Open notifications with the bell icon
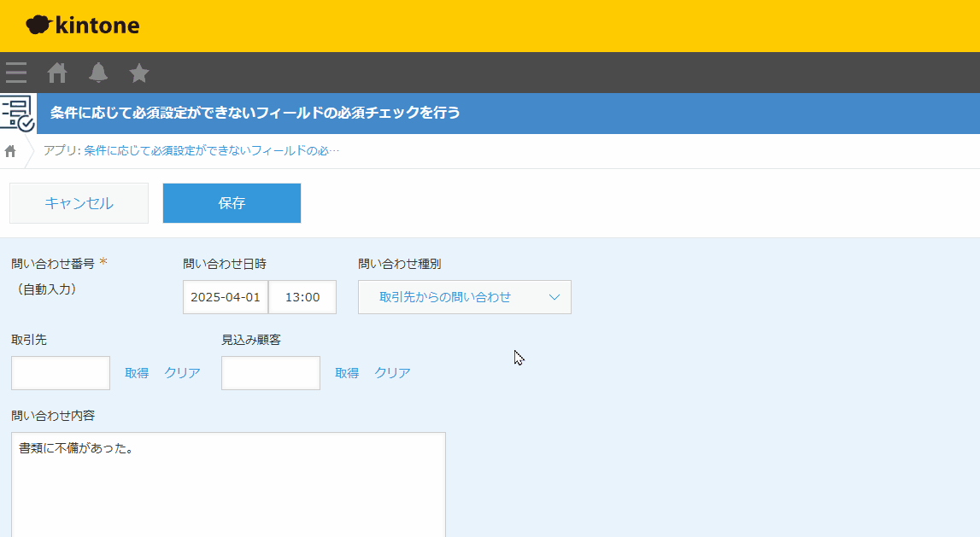 point(97,73)
